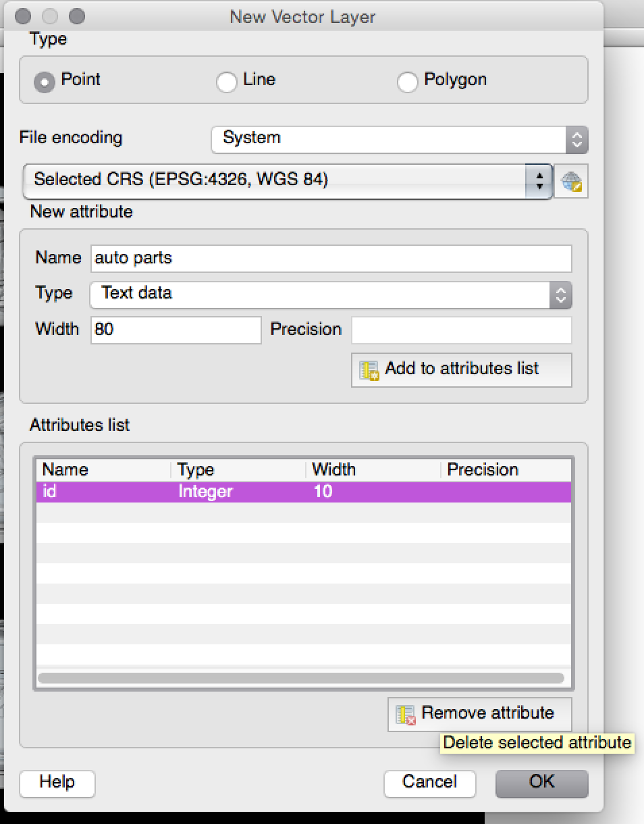644x824 pixels.
Task: Click the Width input field
Action: tap(176, 330)
